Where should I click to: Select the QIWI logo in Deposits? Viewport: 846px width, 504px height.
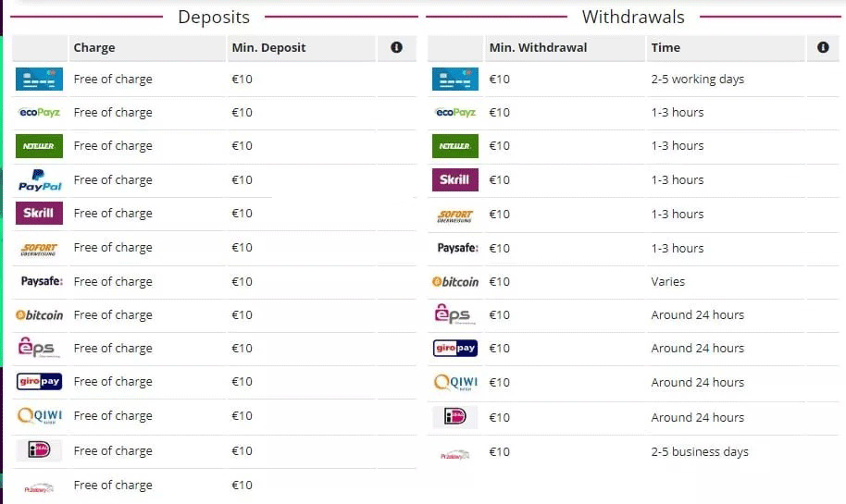click(40, 415)
